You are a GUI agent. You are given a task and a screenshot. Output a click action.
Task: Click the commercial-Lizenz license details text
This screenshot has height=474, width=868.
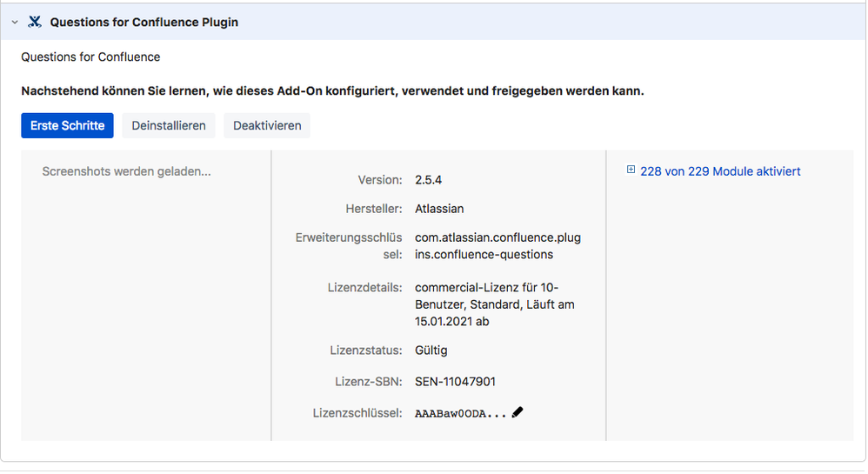[x=495, y=304]
